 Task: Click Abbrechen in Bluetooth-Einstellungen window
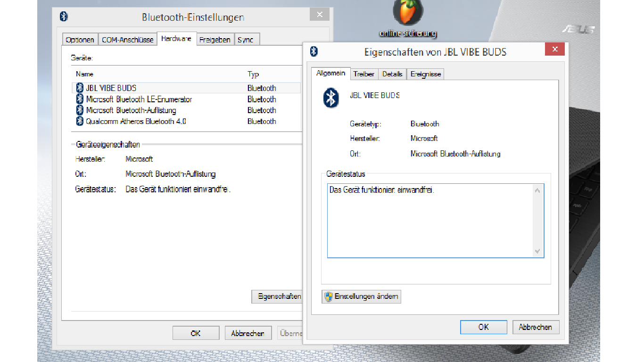pos(248,333)
